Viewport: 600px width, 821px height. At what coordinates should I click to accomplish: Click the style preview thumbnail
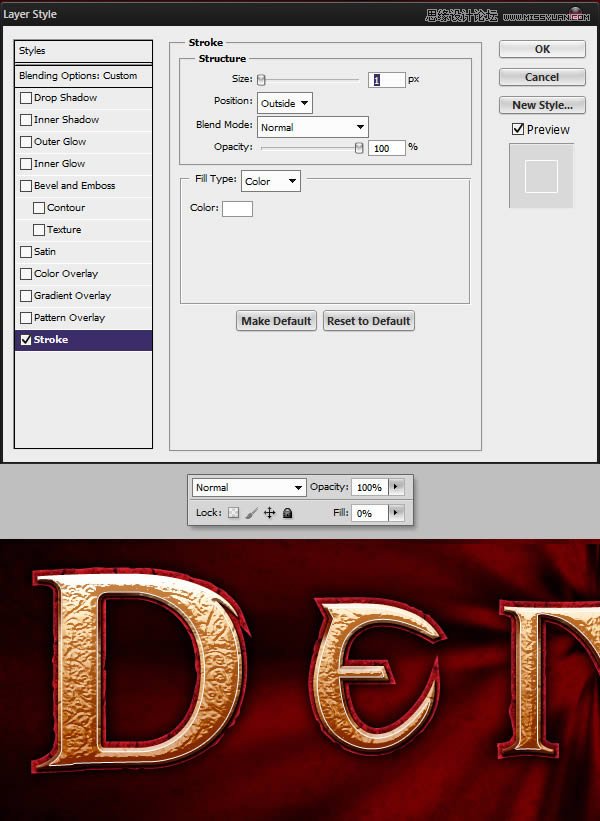(x=541, y=176)
